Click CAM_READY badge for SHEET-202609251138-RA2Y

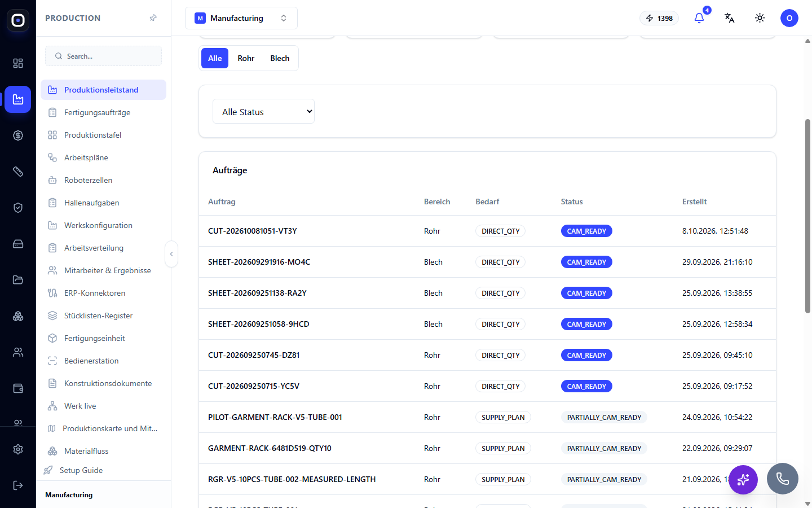tap(586, 293)
